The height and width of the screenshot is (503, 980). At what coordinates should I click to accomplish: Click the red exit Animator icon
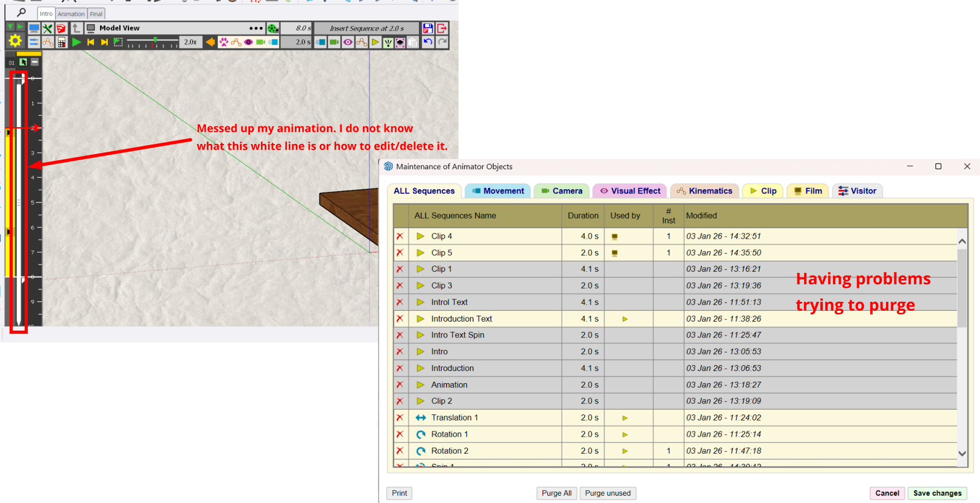pos(442,28)
